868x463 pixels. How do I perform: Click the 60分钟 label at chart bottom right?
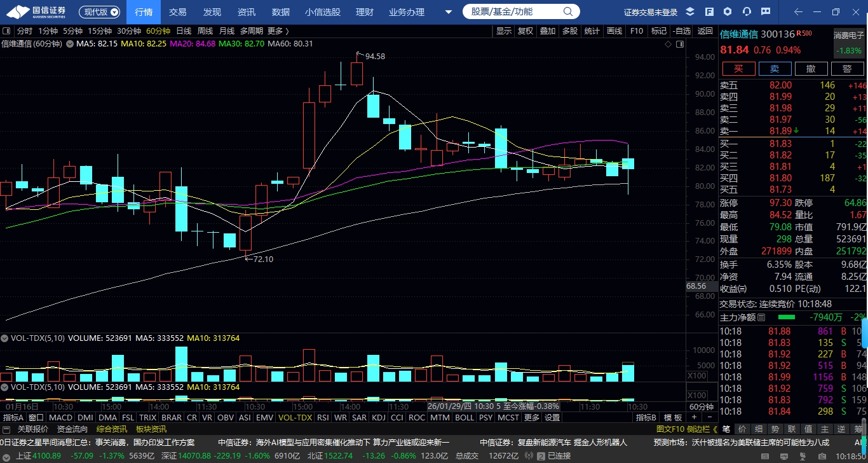tap(702, 406)
